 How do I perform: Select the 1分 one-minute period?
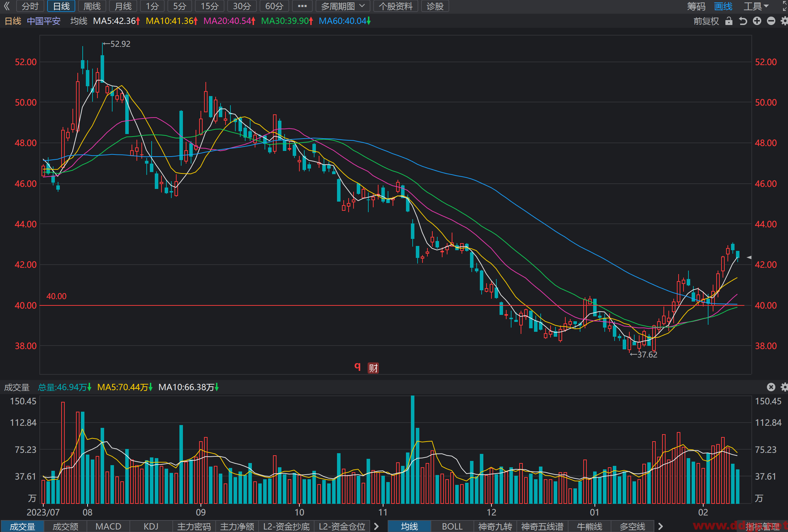click(152, 6)
